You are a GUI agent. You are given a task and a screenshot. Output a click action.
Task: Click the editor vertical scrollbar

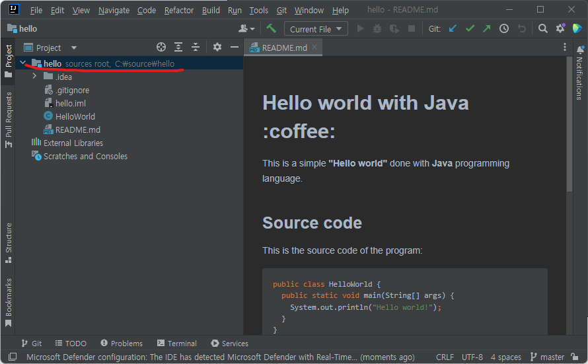570,126
